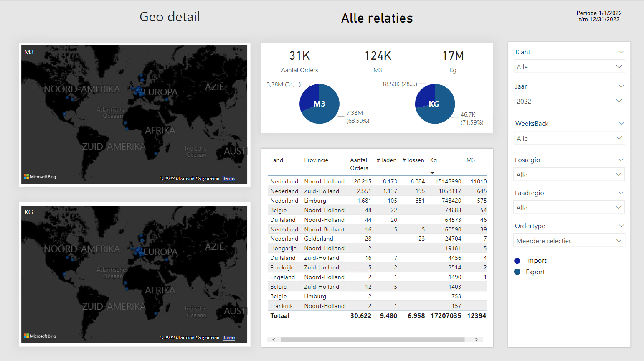Screen dimensions: 644x361
Task: Open the Laadregio dropdown
Action: (x=569, y=208)
